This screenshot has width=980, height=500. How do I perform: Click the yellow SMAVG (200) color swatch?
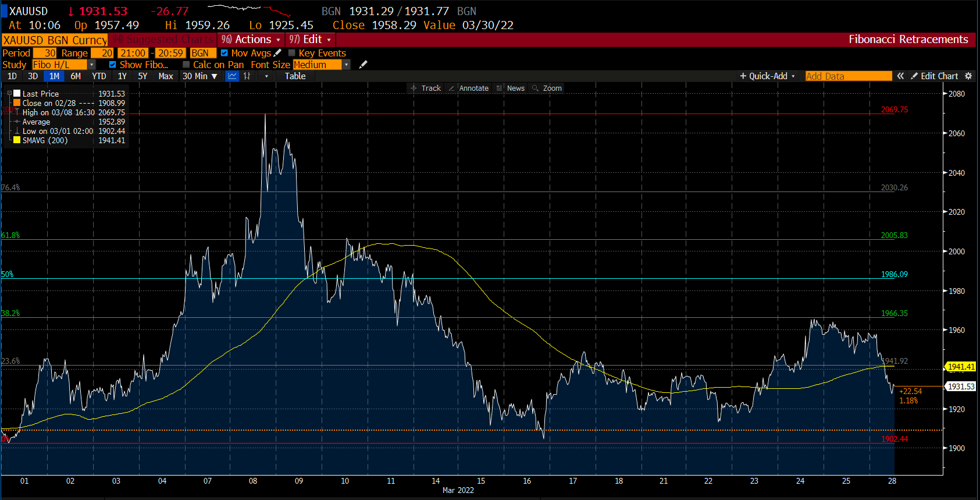[17, 140]
